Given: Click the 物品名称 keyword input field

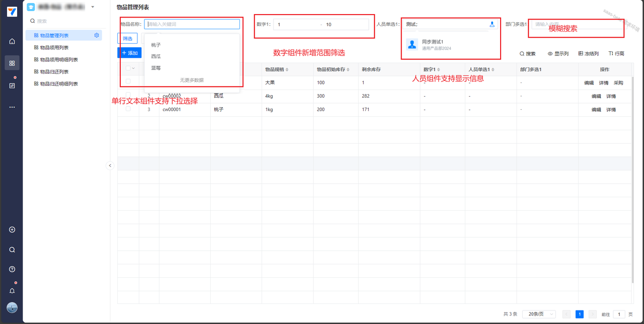Looking at the screenshot, I should [x=192, y=24].
